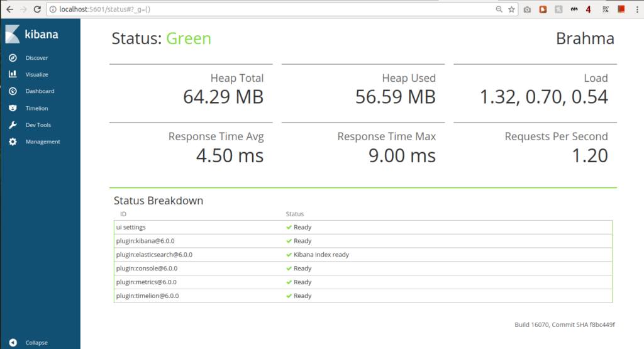This screenshot has height=349, width=644.
Task: Select Timelion label in sidebar
Action: click(x=36, y=108)
